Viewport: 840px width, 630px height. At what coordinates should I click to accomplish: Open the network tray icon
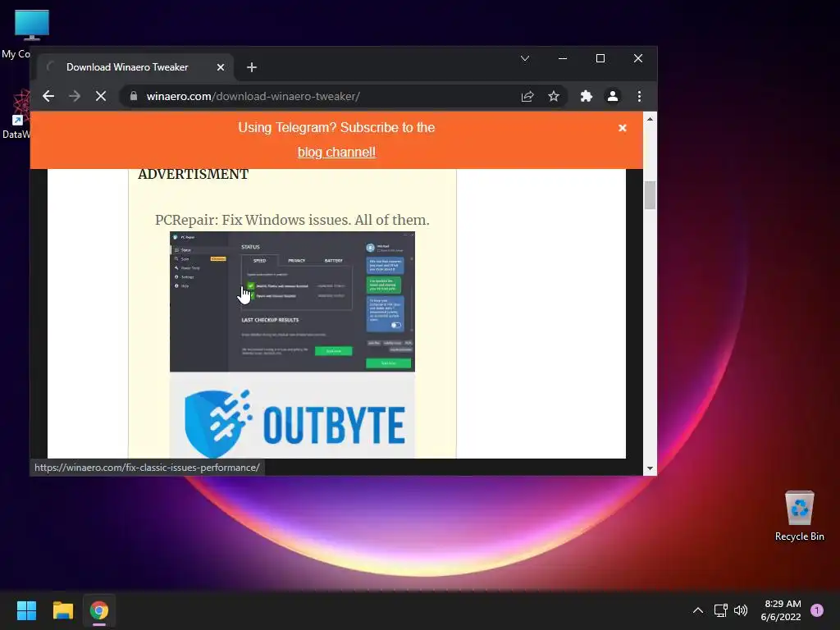[x=720, y=610]
